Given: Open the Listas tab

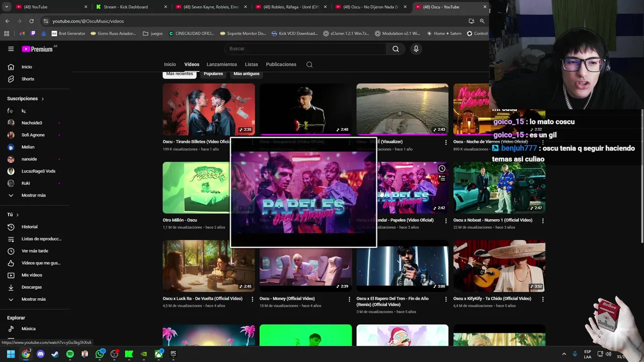Looking at the screenshot, I should pyautogui.click(x=252, y=64).
